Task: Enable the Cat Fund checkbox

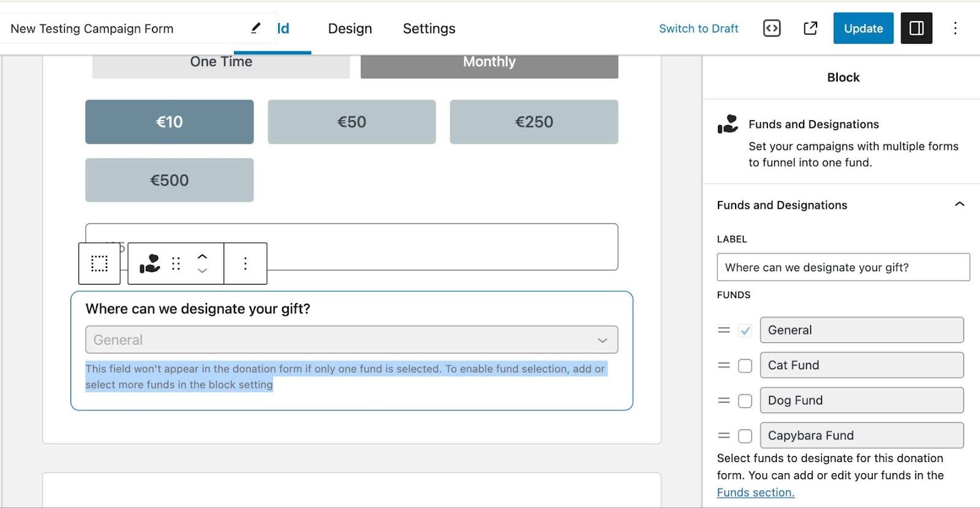Action: pyautogui.click(x=745, y=366)
